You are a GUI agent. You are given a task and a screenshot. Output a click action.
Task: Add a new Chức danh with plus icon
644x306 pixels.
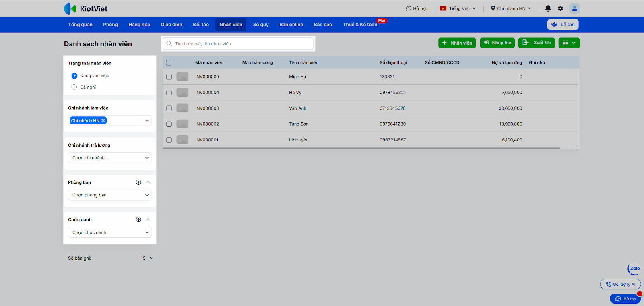(138, 219)
